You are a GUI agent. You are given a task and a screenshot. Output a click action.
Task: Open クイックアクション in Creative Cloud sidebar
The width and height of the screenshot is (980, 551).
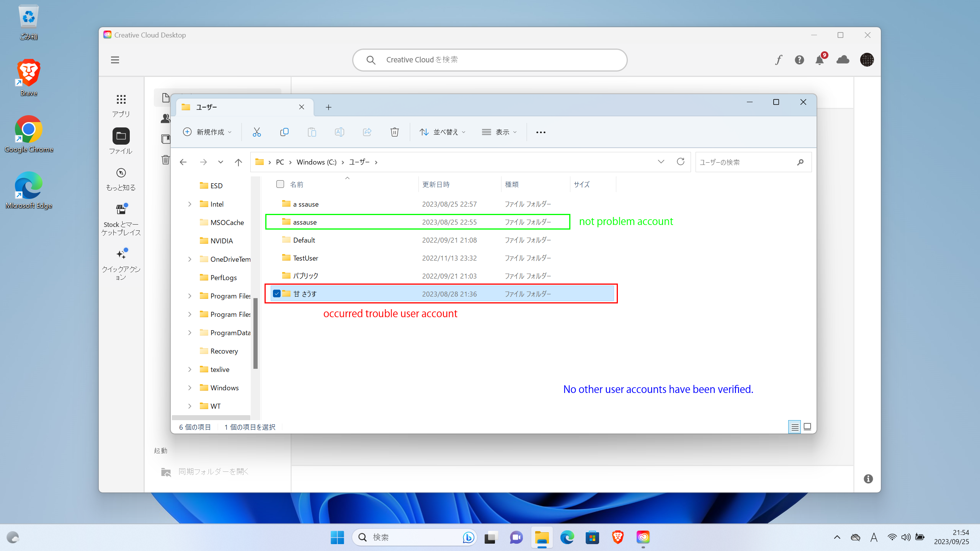121,264
